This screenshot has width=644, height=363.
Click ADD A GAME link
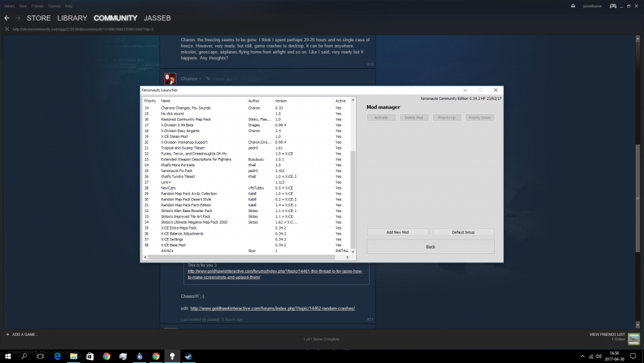(x=24, y=334)
